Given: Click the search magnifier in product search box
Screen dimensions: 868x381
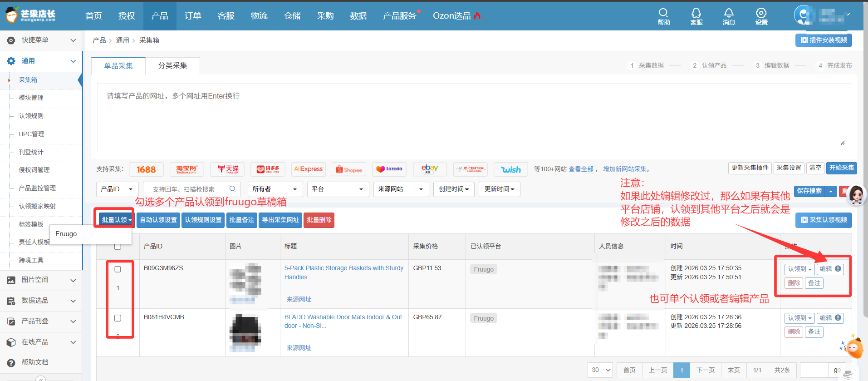Looking at the screenshot, I should pos(232,189).
